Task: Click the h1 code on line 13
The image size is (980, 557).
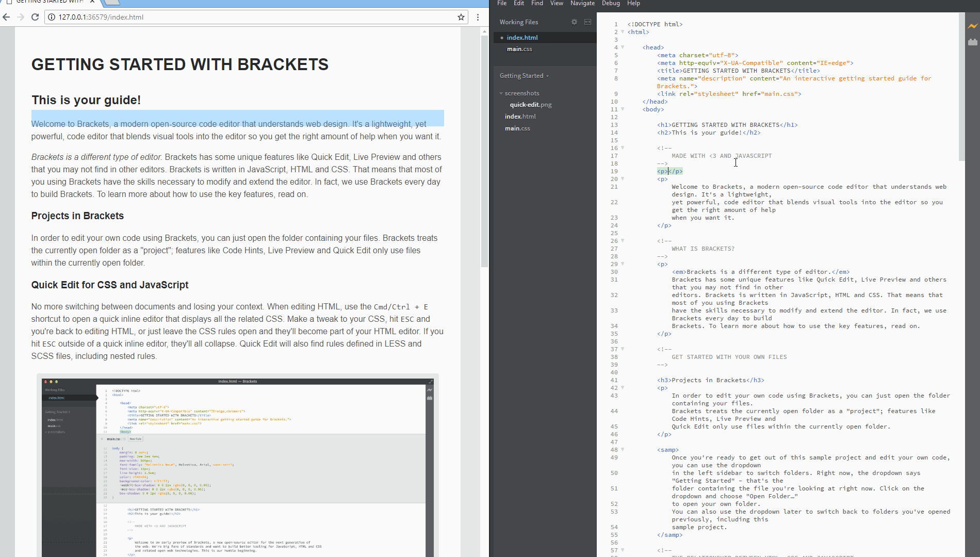Action: pyautogui.click(x=727, y=125)
